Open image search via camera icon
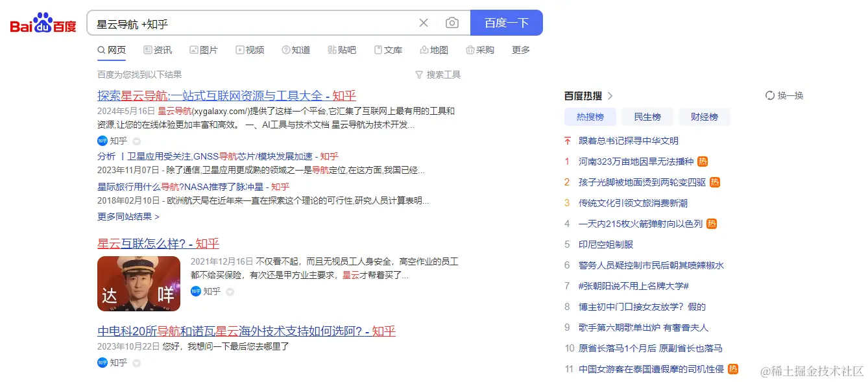 [x=452, y=23]
